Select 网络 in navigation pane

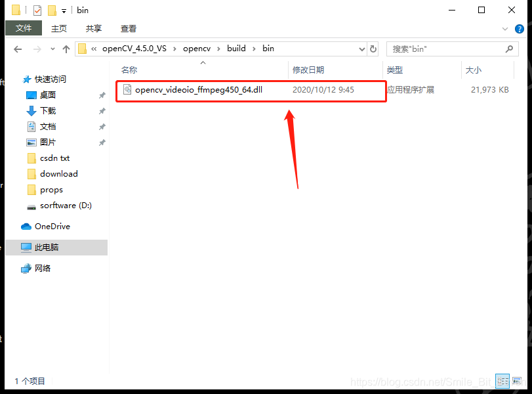pyautogui.click(x=43, y=269)
